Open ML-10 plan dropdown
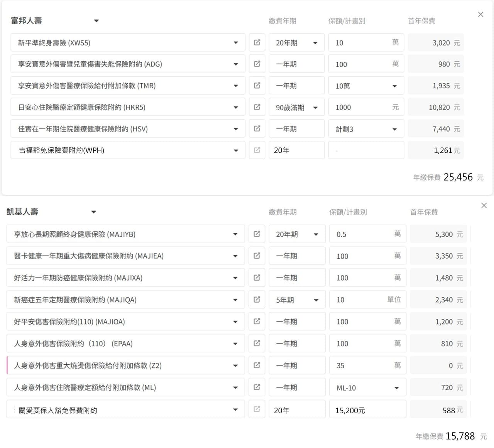494x448 pixels. 368,387
